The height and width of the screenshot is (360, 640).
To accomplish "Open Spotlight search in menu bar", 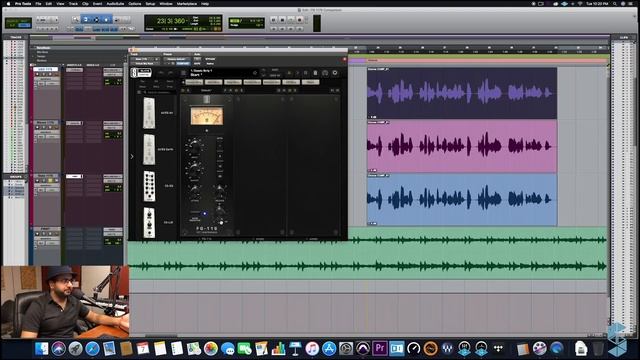I will tap(615, 4).
